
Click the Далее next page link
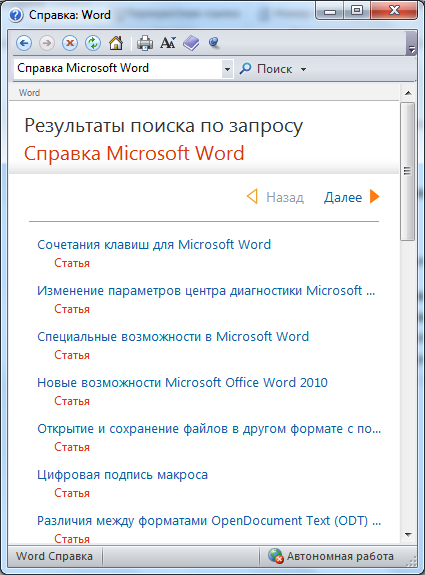(343, 197)
